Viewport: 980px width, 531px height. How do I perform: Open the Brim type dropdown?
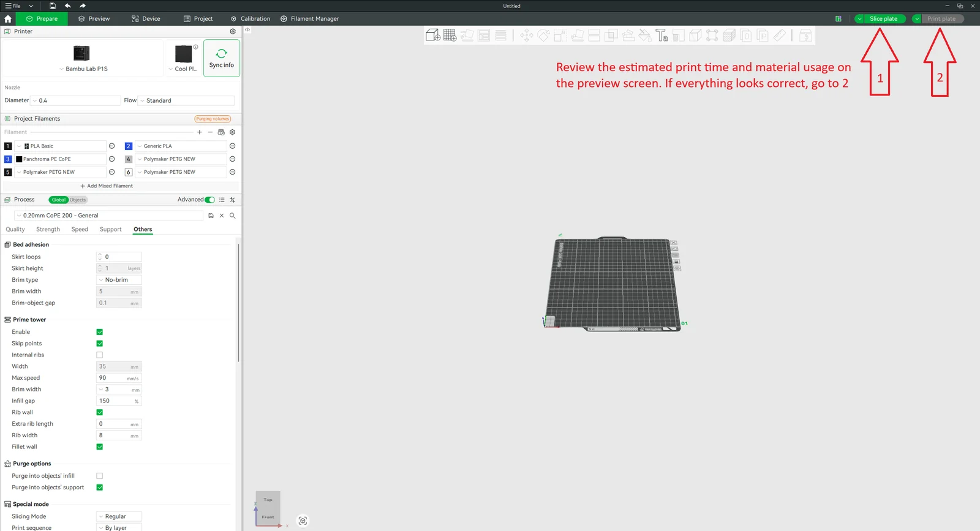(119, 280)
